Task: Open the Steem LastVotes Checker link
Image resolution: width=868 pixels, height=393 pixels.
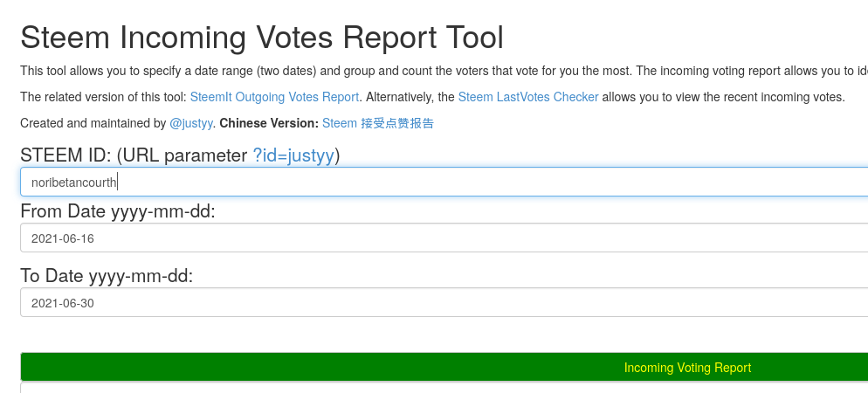Action: click(528, 97)
